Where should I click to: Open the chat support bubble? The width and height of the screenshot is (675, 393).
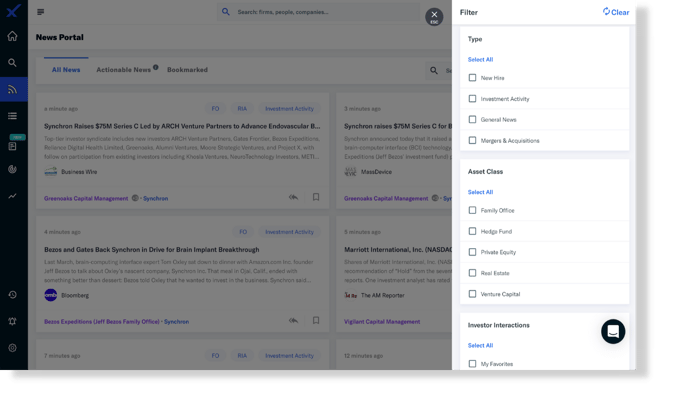(x=613, y=331)
